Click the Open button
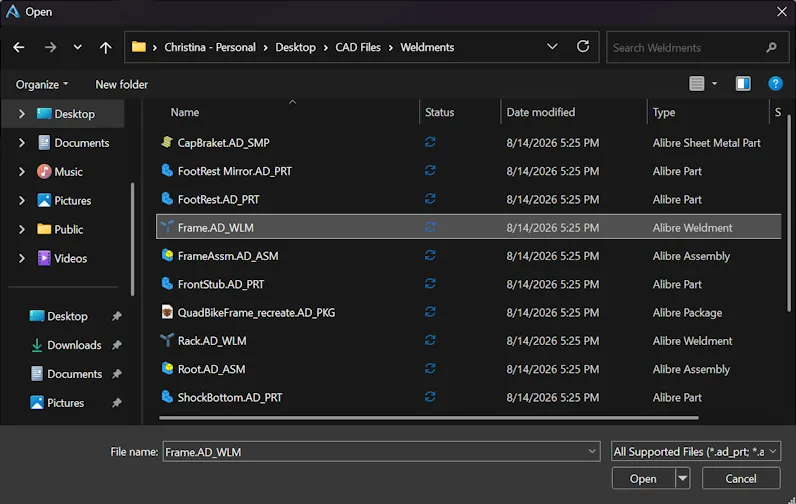Image resolution: width=796 pixels, height=504 pixels. pyautogui.click(x=643, y=478)
